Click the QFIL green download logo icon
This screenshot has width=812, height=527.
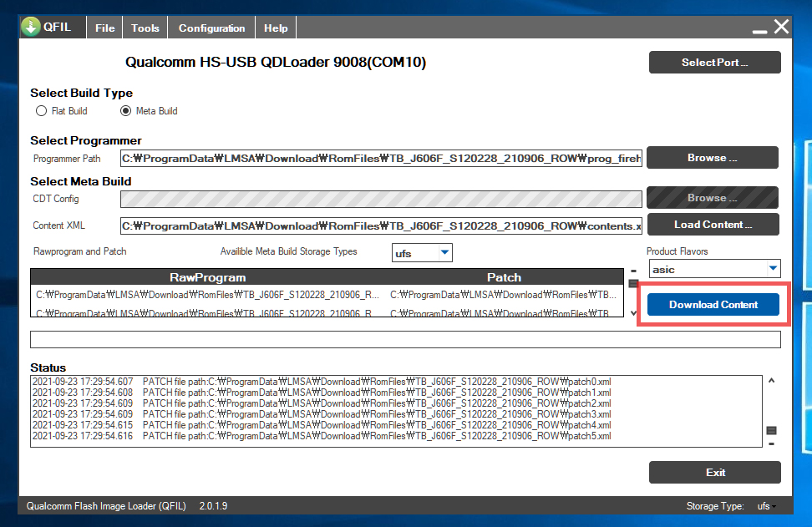(x=31, y=27)
